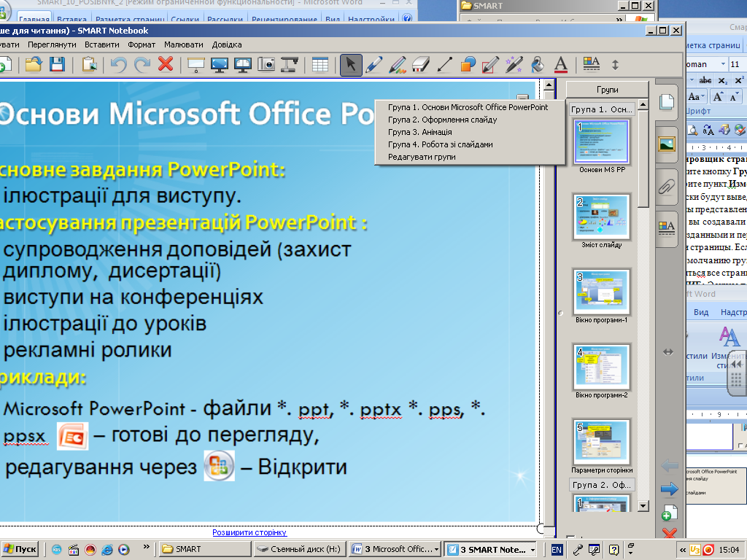Redo the action using toolbar arrow
The width and height of the screenshot is (747, 560).
(142, 64)
